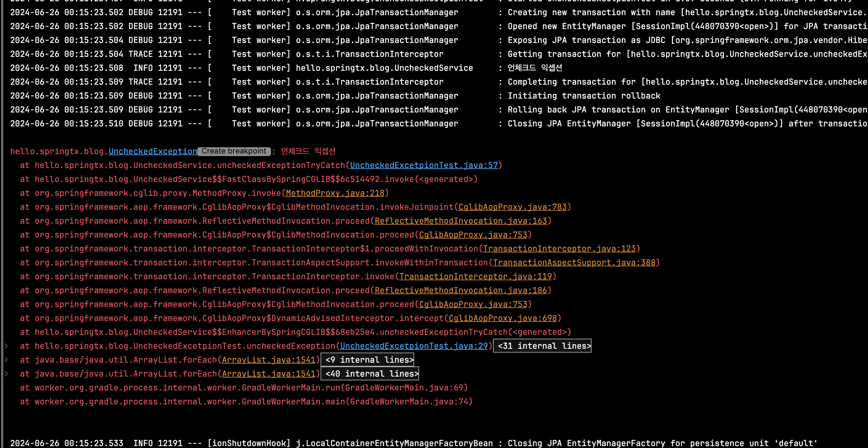Jump to TransactionInterceptor.java:119 link
868x448 pixels.
point(475,276)
